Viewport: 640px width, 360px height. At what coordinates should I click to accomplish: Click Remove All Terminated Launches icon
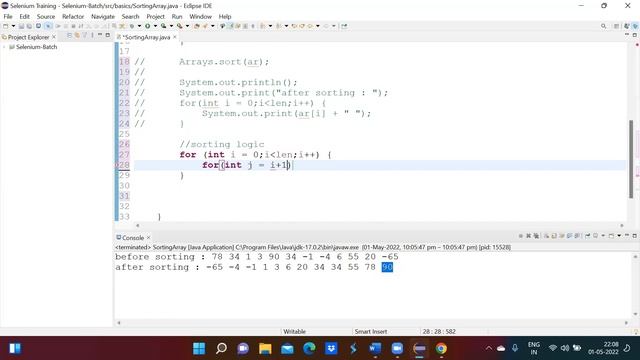click(536, 236)
